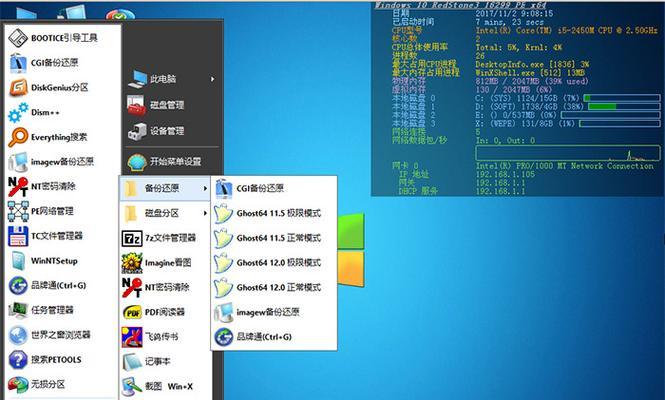Viewport: 665px width, 400px height.
Task: Launch imagew备份还原 icon in left start list
Action: coord(18,162)
